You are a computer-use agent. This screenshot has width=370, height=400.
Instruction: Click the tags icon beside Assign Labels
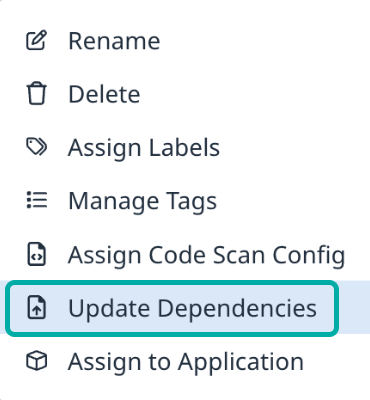coord(37,147)
